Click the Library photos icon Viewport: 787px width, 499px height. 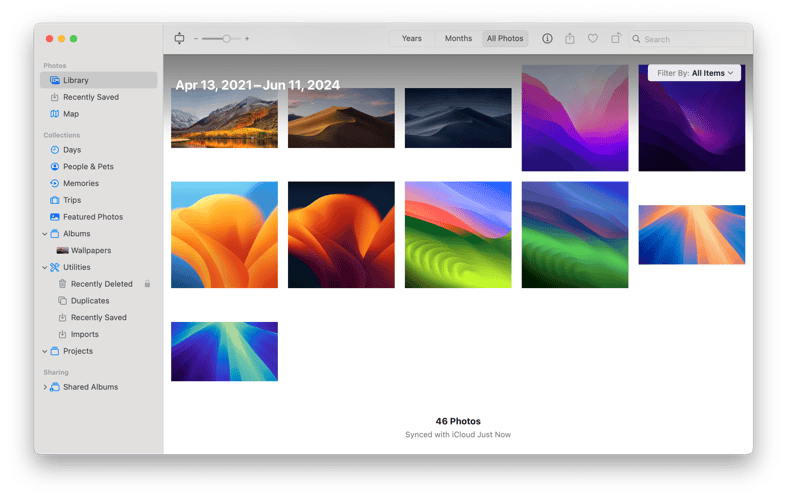coord(55,80)
